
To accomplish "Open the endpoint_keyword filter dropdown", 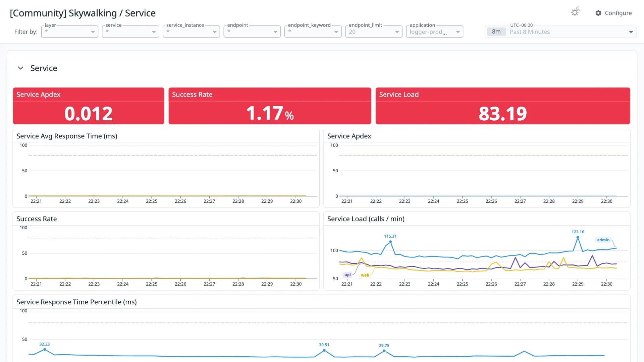I will tap(313, 32).
